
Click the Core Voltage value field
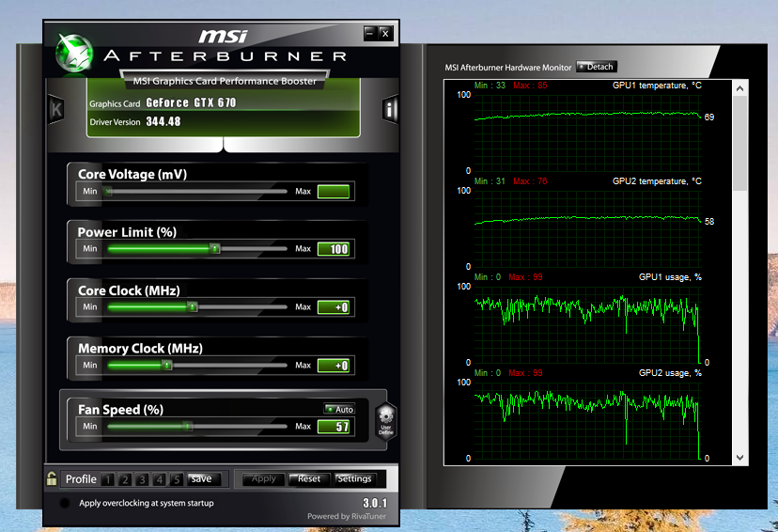[334, 192]
